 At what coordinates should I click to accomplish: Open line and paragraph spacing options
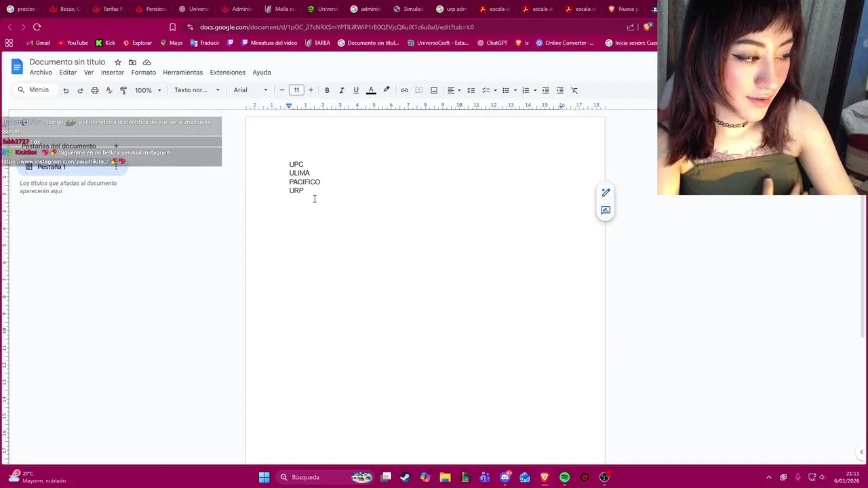(x=471, y=90)
